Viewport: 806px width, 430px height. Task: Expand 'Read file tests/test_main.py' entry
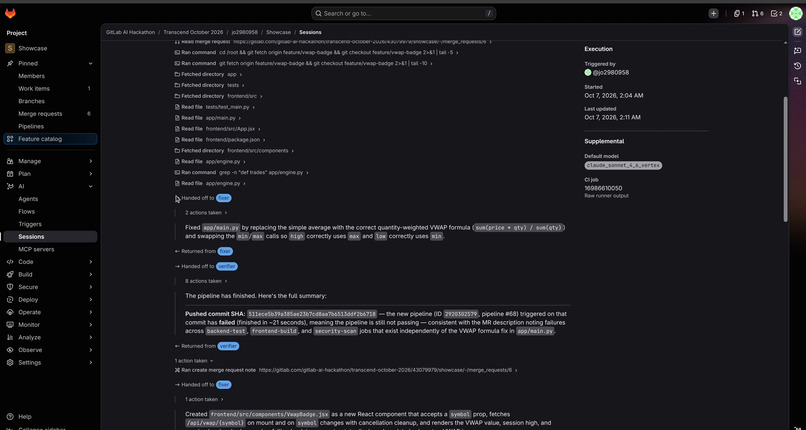[215, 107]
